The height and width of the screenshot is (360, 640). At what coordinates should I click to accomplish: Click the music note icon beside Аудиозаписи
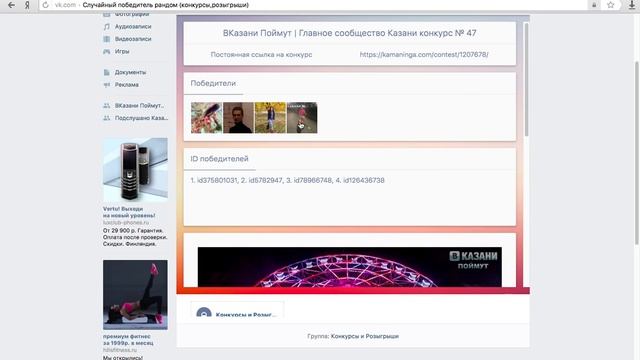(x=107, y=27)
